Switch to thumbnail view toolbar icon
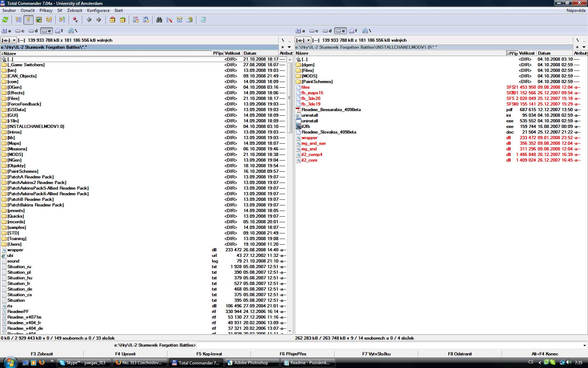 click(x=39, y=20)
